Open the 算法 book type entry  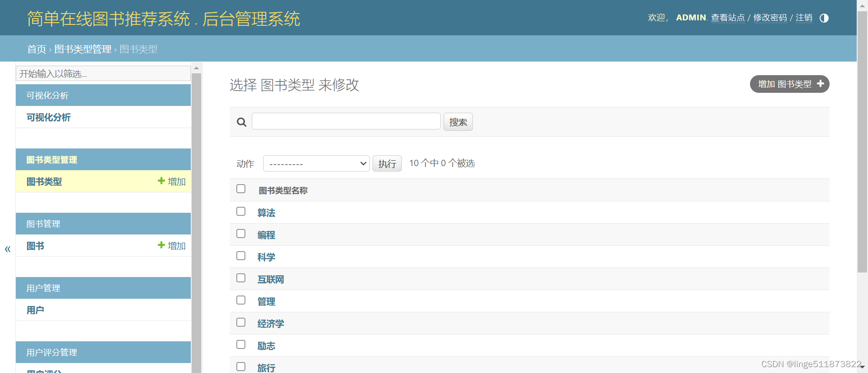266,213
